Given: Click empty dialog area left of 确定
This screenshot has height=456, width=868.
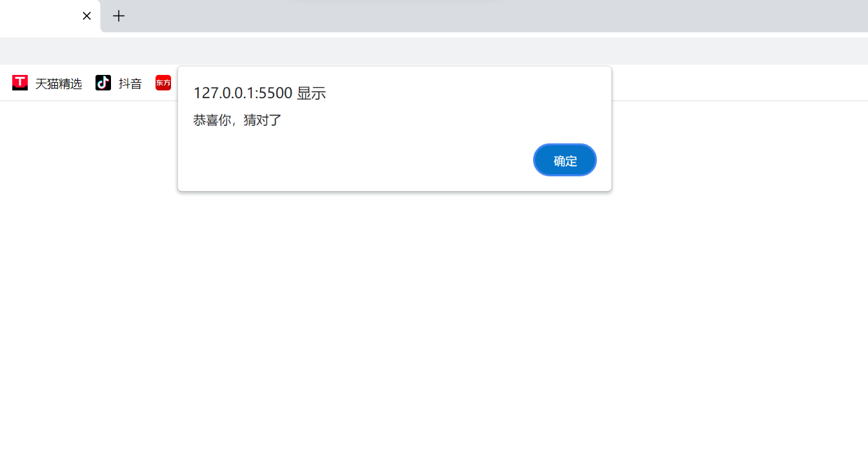Looking at the screenshot, I should coord(355,161).
